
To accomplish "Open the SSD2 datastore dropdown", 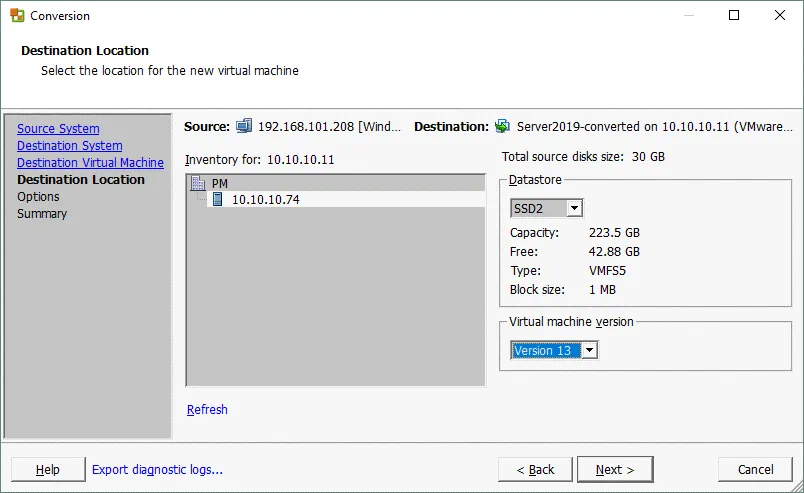I will coord(573,208).
